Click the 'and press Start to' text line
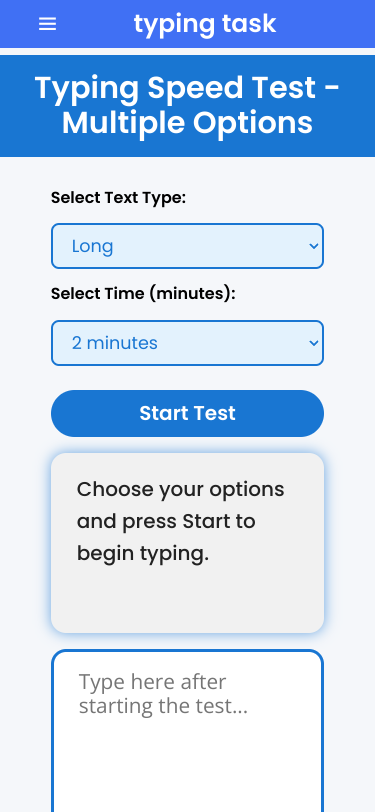The height and width of the screenshot is (812, 375). [166, 521]
